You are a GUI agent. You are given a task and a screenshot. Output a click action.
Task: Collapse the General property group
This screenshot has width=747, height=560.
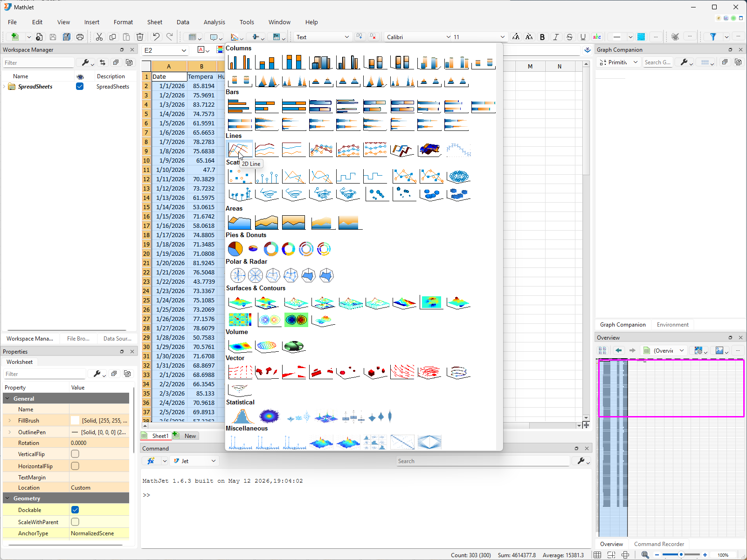(x=7, y=398)
